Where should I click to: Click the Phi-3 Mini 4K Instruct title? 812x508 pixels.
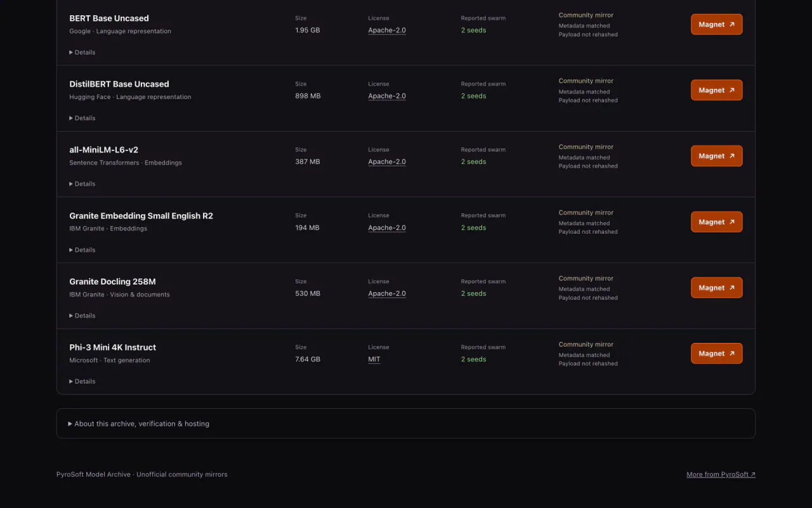coord(113,347)
